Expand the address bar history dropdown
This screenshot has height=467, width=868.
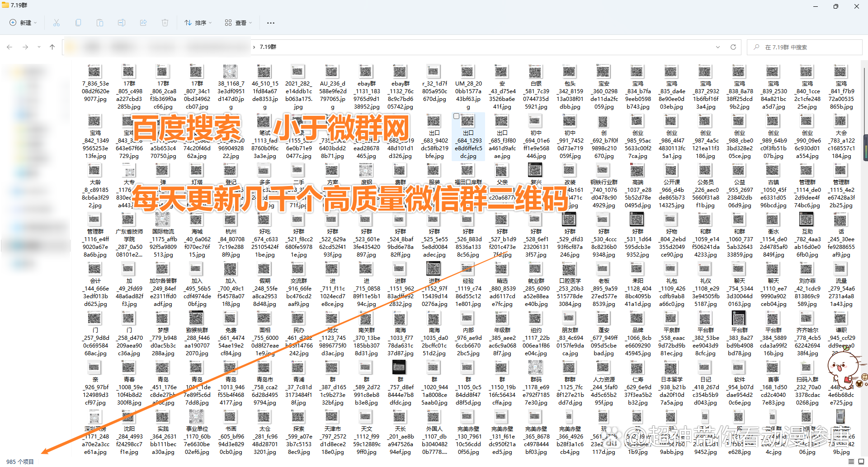(718, 47)
